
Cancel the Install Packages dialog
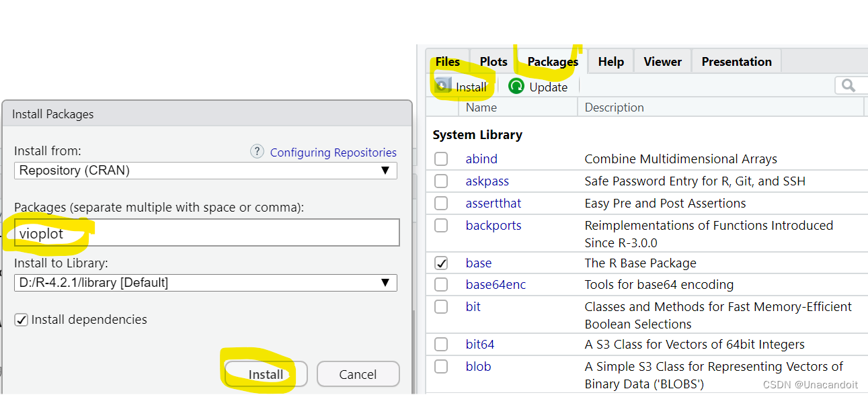[358, 374]
